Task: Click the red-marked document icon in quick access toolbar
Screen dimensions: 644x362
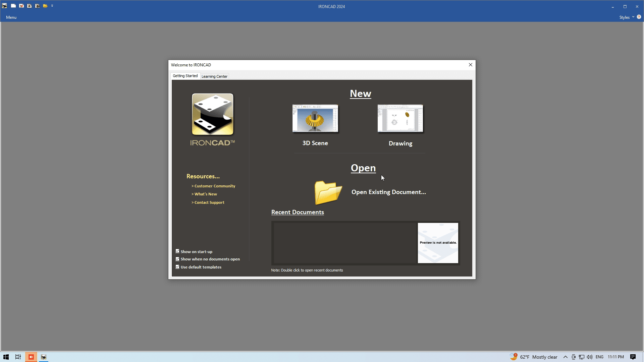Action: point(21,6)
